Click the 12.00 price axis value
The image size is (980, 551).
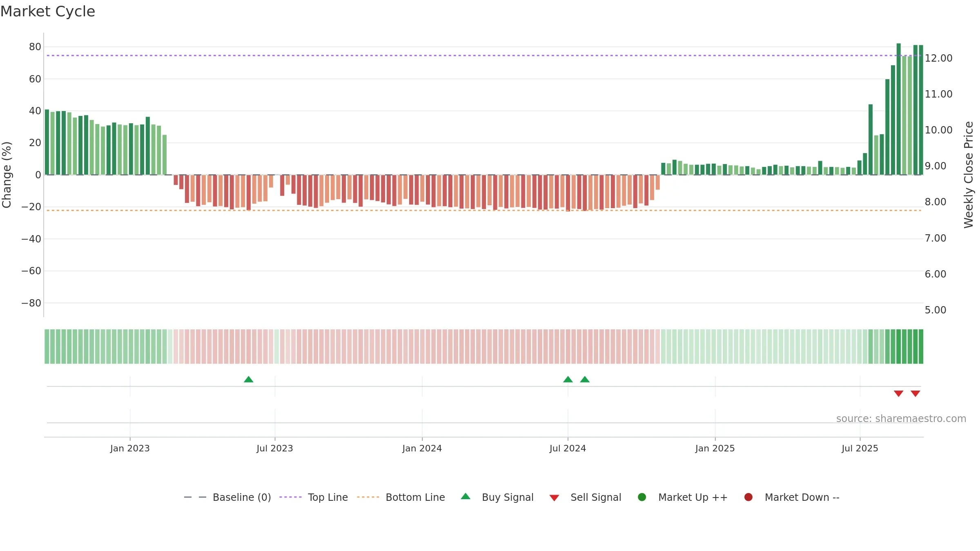(x=938, y=58)
